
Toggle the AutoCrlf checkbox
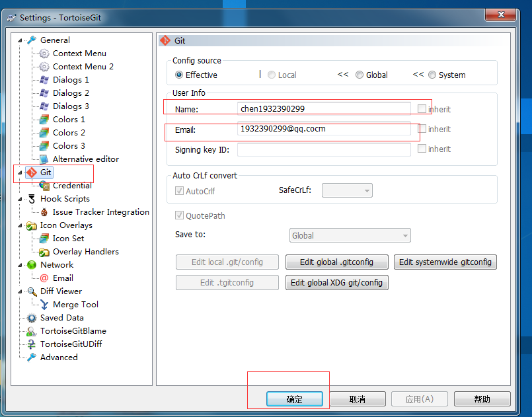point(179,191)
